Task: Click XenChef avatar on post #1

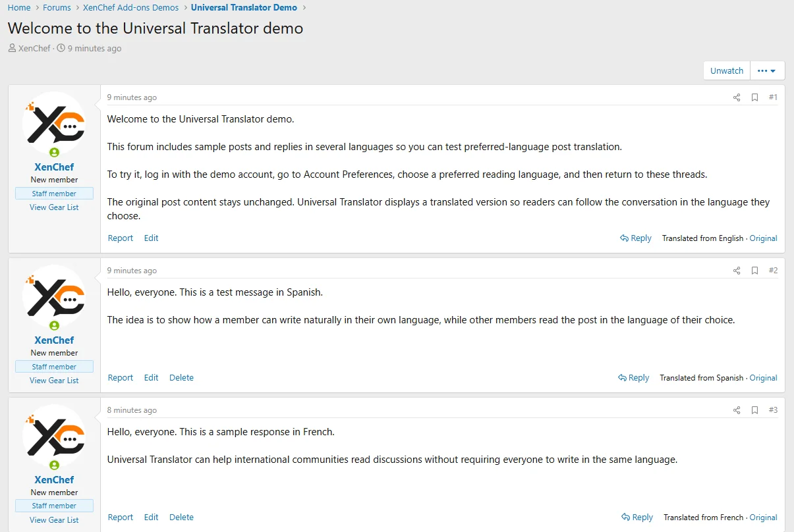Action: [54, 123]
